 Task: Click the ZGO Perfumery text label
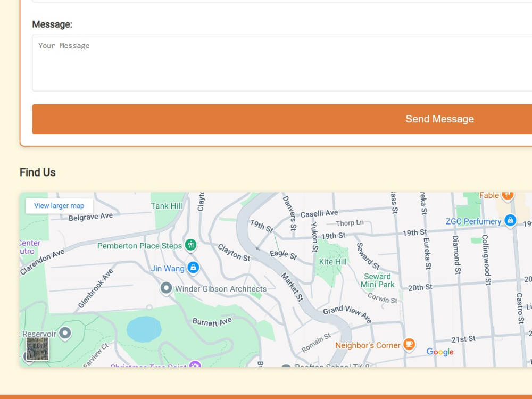(x=473, y=221)
